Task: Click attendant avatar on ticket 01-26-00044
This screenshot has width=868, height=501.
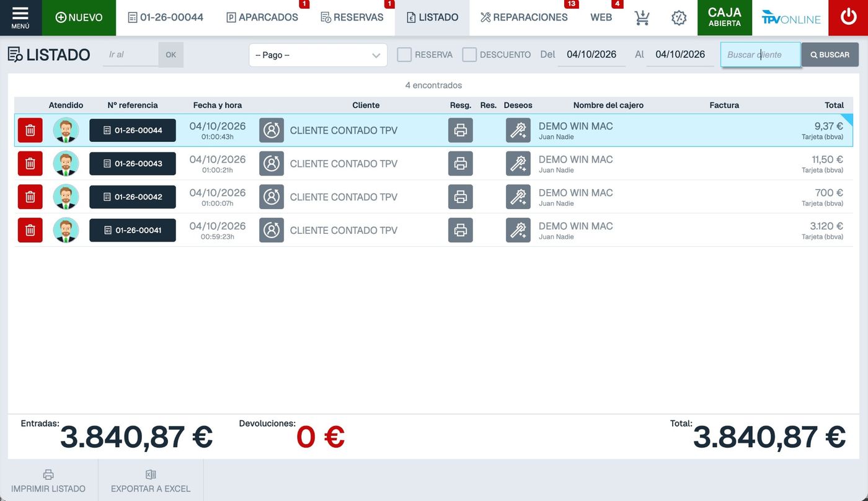Action: (x=66, y=130)
